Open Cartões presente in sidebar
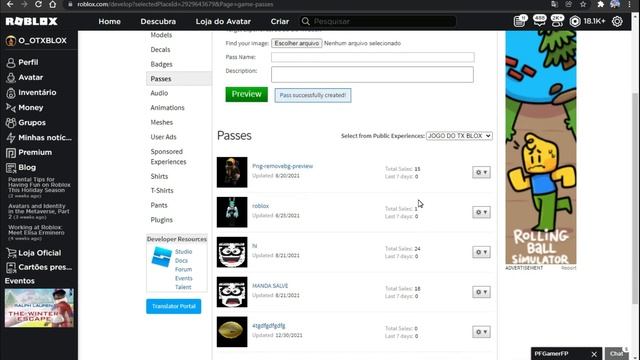 click(x=39, y=267)
